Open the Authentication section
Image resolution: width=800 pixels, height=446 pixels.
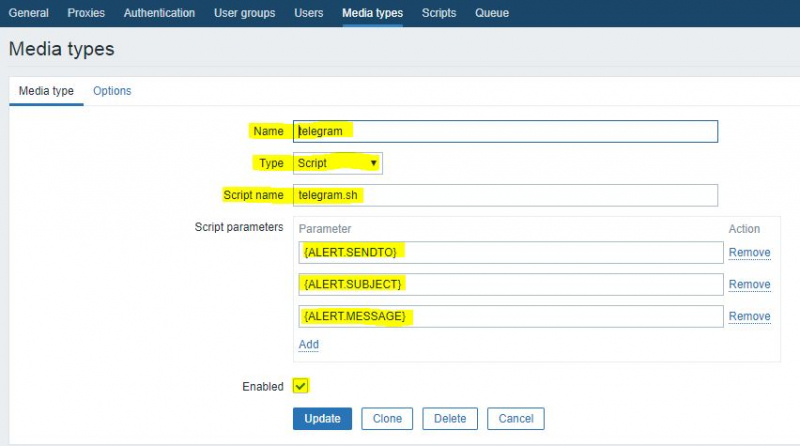click(159, 13)
